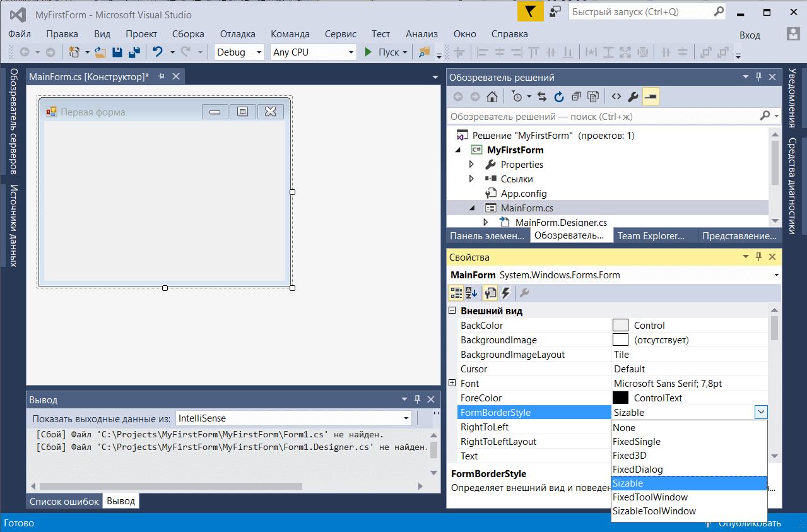
Task: Toggle auto-hide pin on Solution Explorer panel
Action: 759,77
